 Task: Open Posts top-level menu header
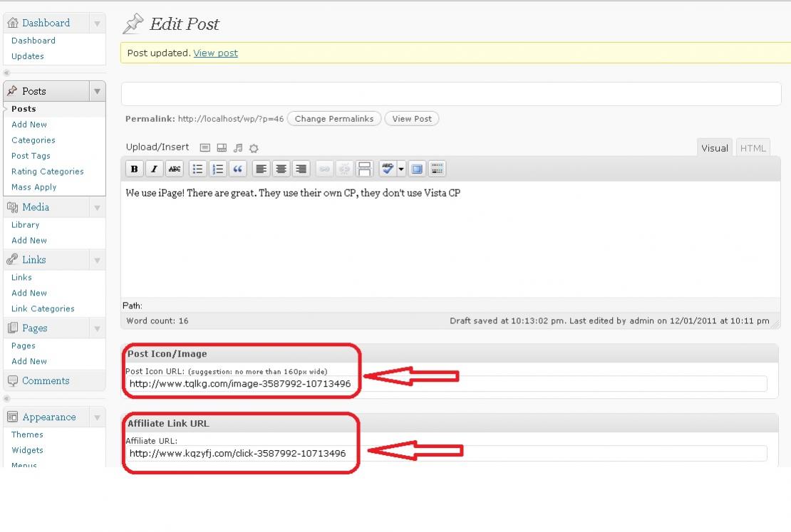tap(33, 91)
